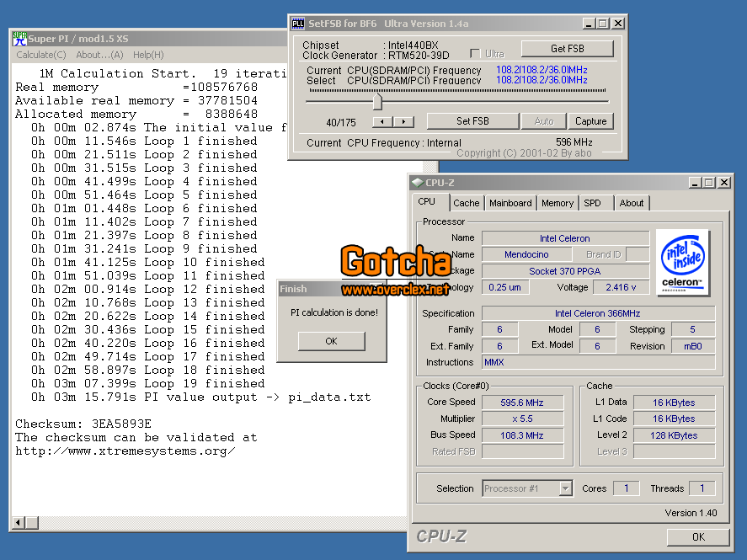The width and height of the screenshot is (747, 560).
Task: Open the Processor #1 selection dropdown
Action: click(x=565, y=488)
